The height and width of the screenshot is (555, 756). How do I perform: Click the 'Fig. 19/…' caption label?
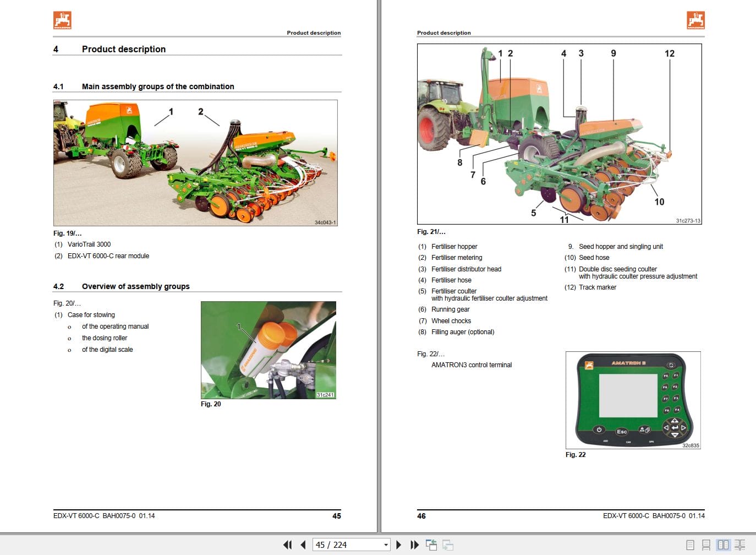coord(68,233)
